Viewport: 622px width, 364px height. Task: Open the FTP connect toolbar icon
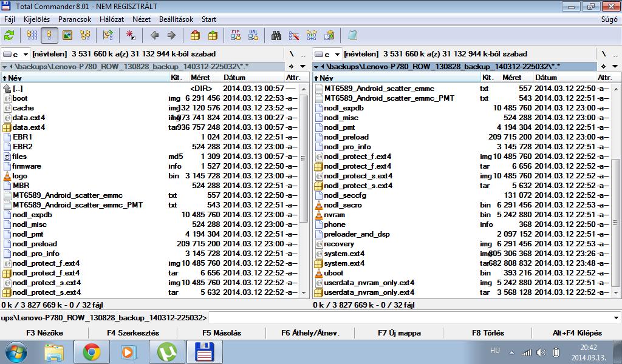coord(236,36)
